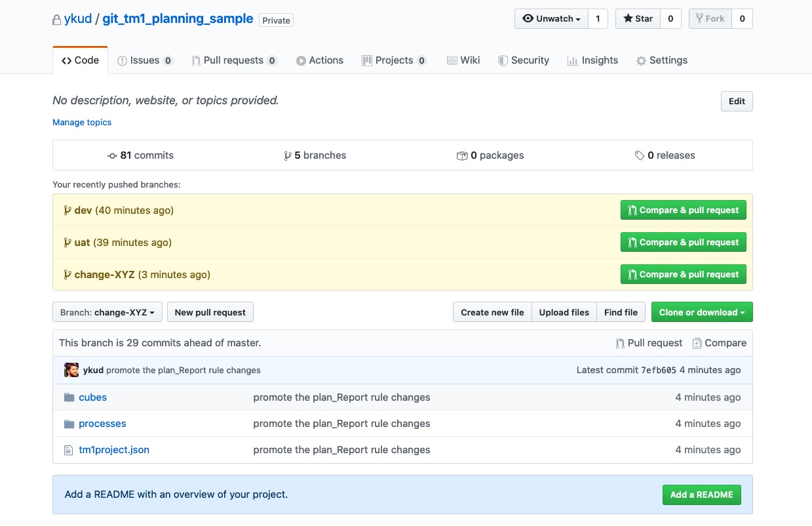Click commit message in cubes row
The image size is (812, 526).
[342, 397]
